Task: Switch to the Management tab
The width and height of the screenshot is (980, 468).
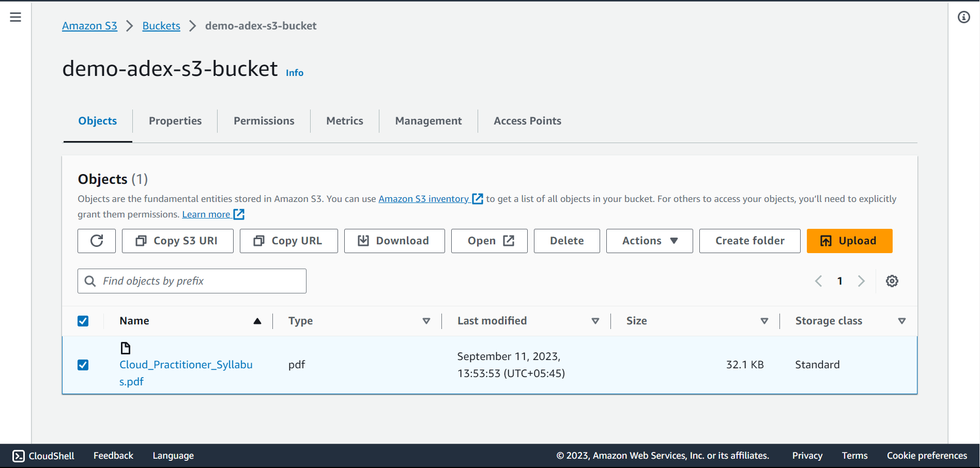Action: 428,121
